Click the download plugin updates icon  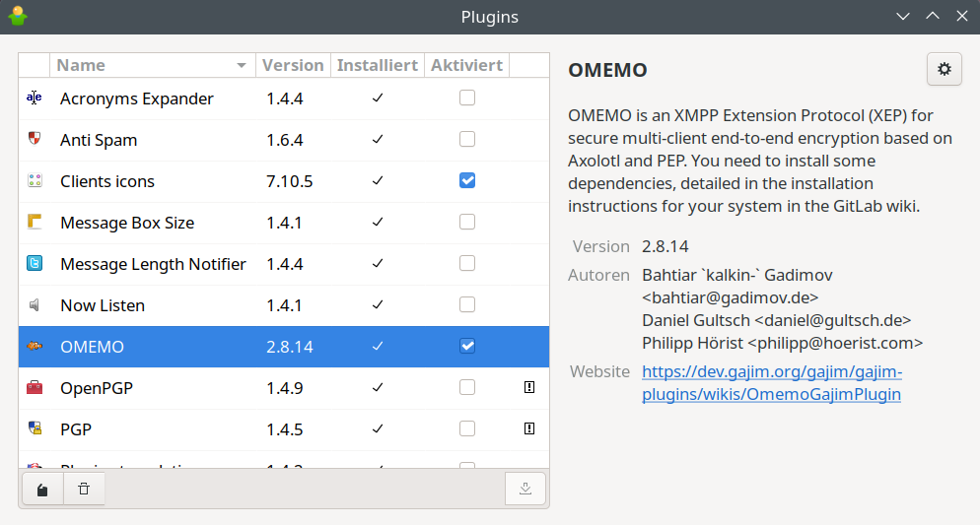click(x=525, y=489)
